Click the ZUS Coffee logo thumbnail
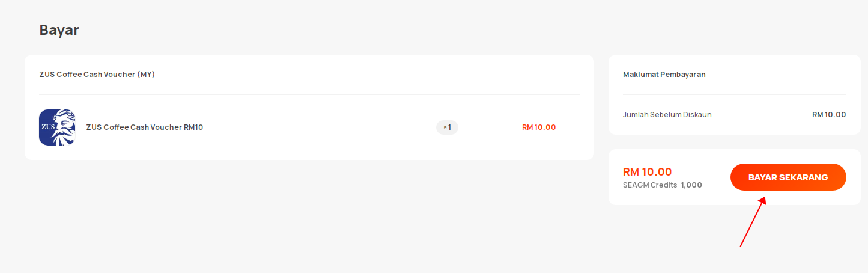 pyautogui.click(x=57, y=127)
